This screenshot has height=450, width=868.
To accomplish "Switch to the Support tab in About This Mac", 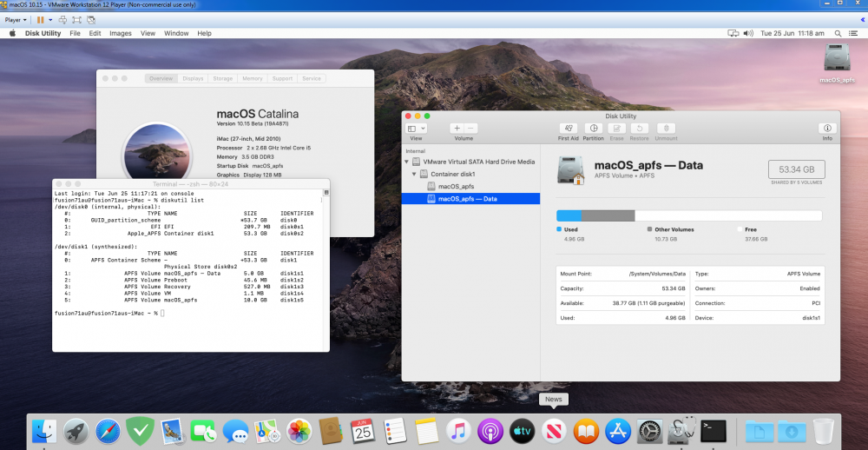I will [282, 79].
